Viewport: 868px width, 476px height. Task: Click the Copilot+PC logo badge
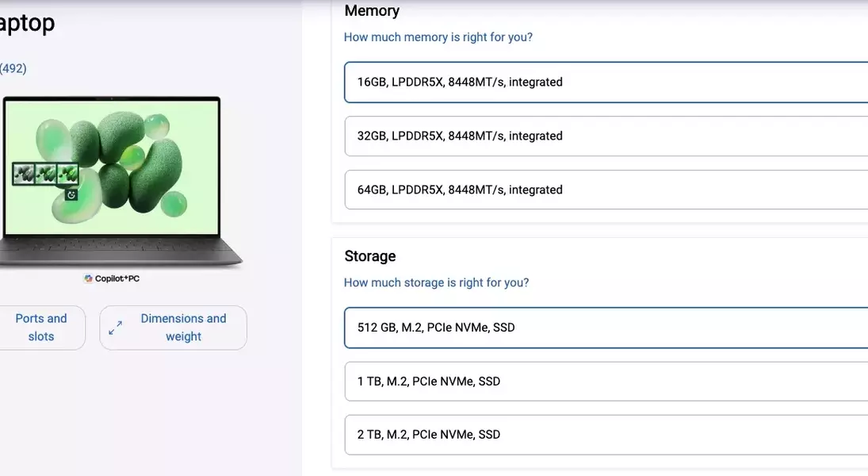112,278
